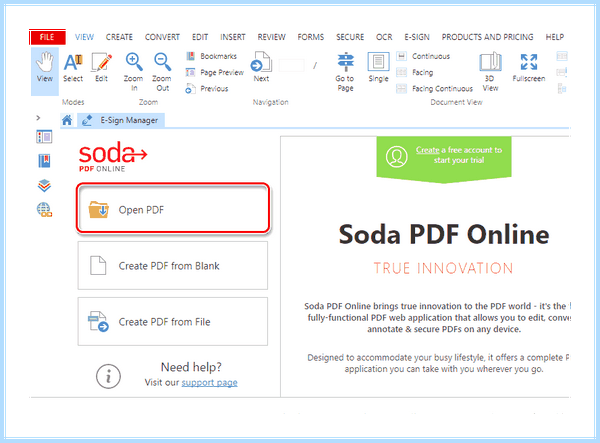This screenshot has height=443, width=600.
Task: Open the layers sidebar panel
Action: tap(44, 186)
